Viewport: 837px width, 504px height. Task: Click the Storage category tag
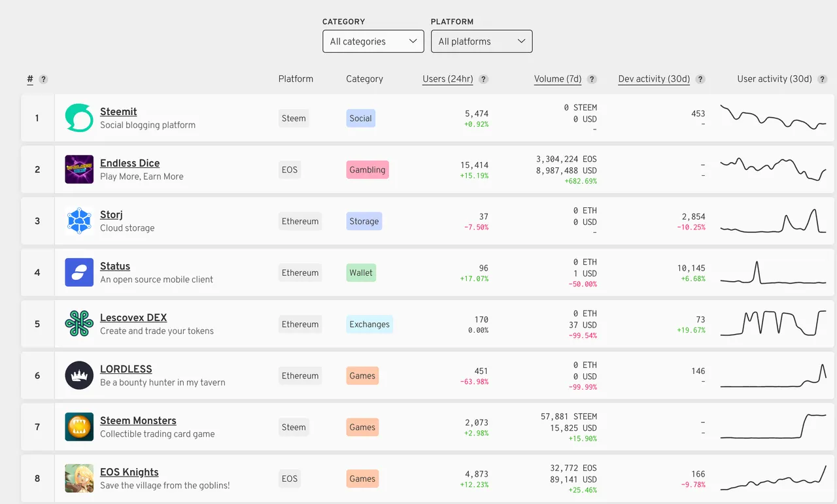(x=364, y=221)
